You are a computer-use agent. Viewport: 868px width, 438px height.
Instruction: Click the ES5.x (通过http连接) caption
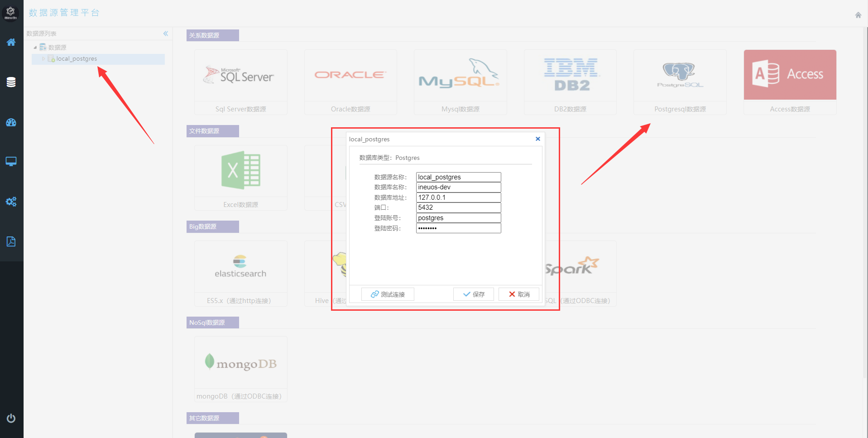pyautogui.click(x=239, y=301)
